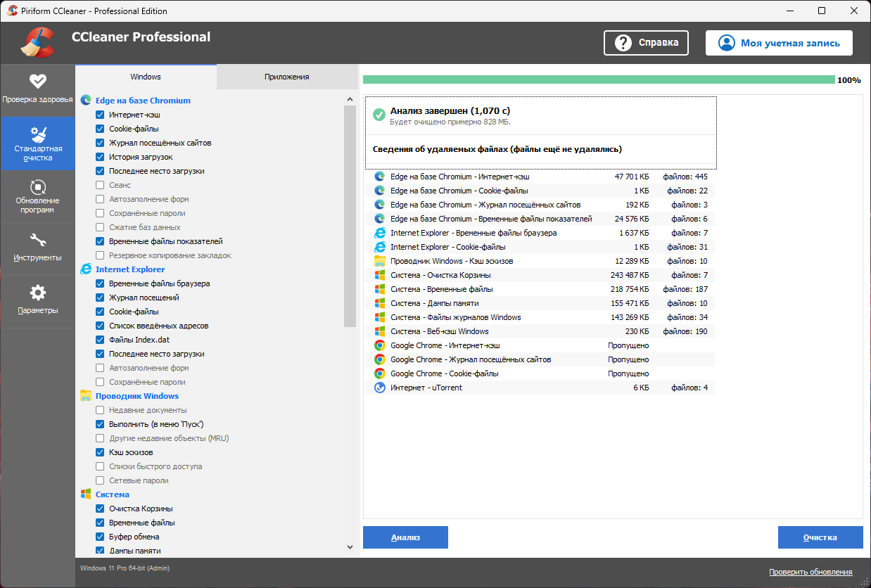Uncheck the Кэш эскизов checkbox
Image resolution: width=871 pixels, height=588 pixels.
coord(100,452)
